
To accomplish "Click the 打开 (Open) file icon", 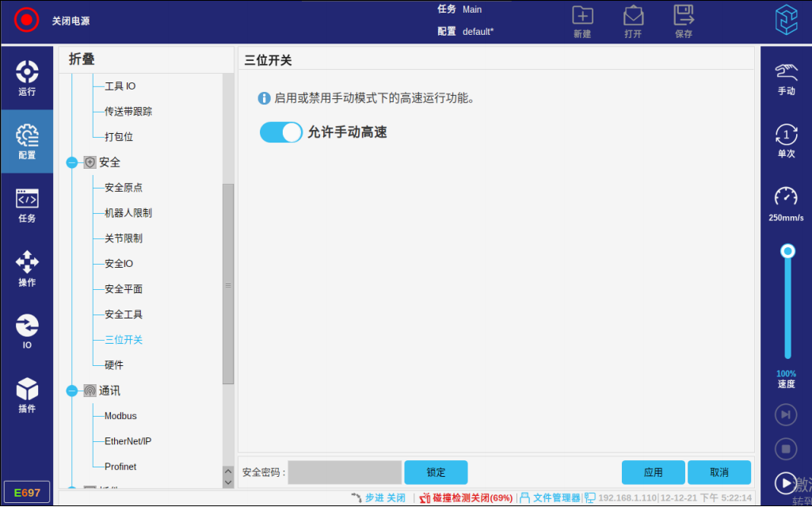I will tap(633, 21).
